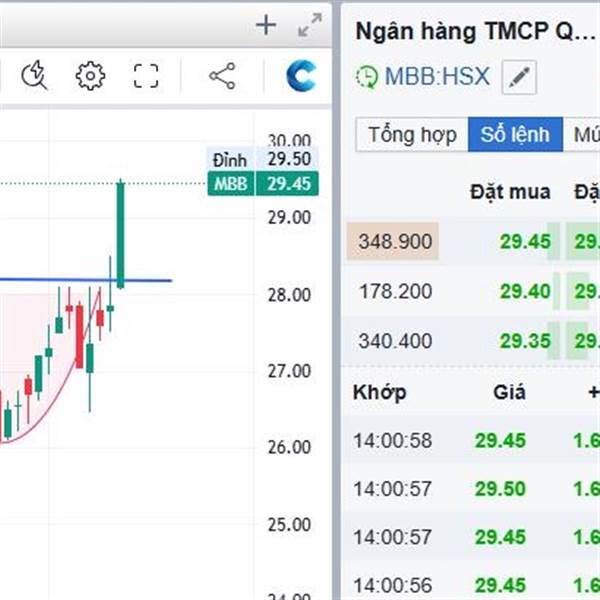Screen dimensions: 600x600
Task: Click the tall green candlestick
Action: tap(121, 233)
